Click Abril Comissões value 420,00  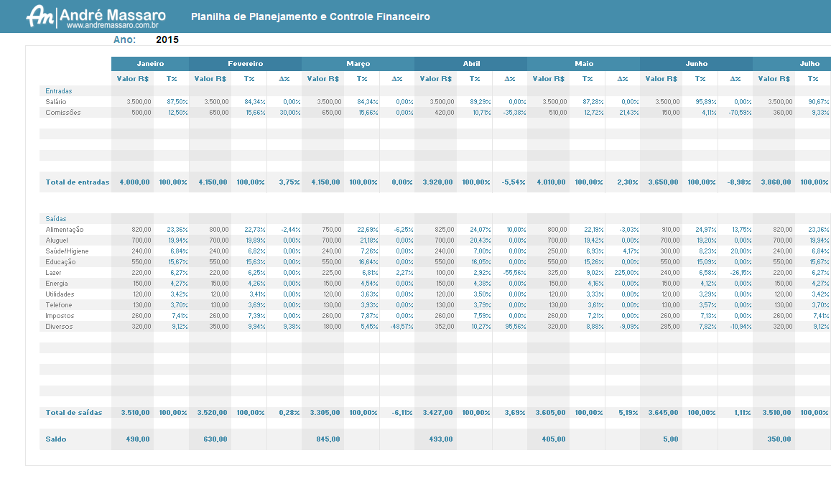(445, 112)
